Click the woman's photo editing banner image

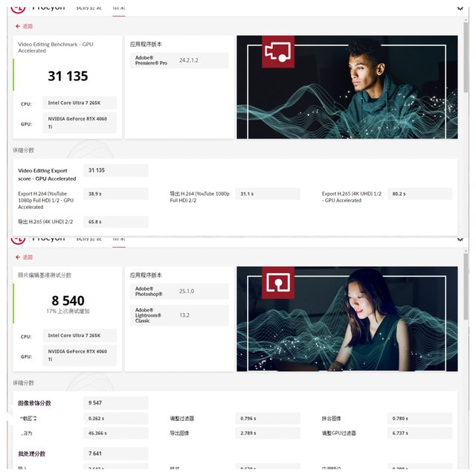pyautogui.click(x=347, y=319)
